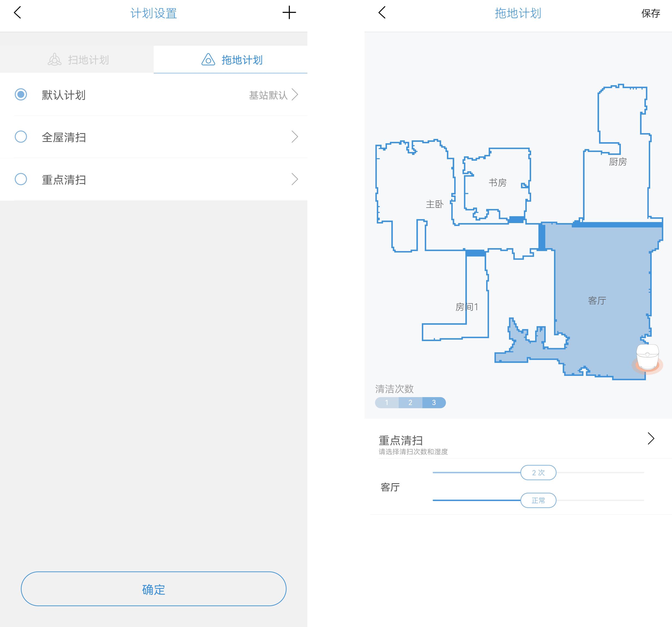Select the 重点清扫 radio button
672x627 pixels.
[21, 179]
